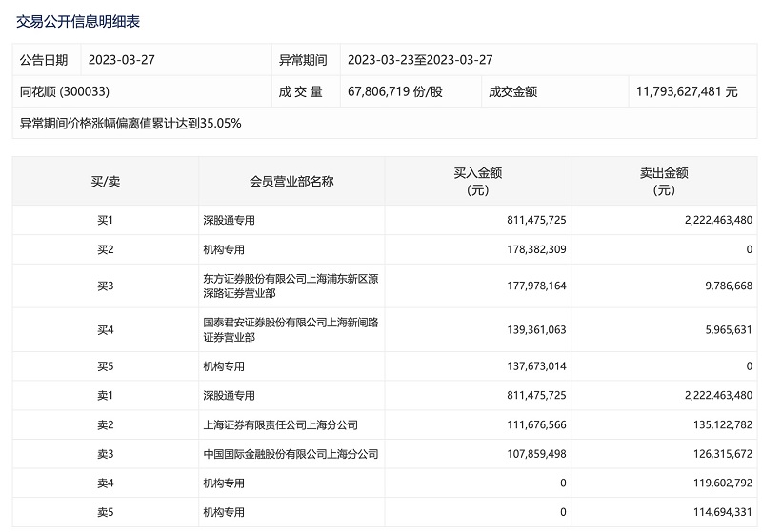The height and width of the screenshot is (532, 762).
Task: Select 机构专用 in the 买2 row
Action: (224, 249)
